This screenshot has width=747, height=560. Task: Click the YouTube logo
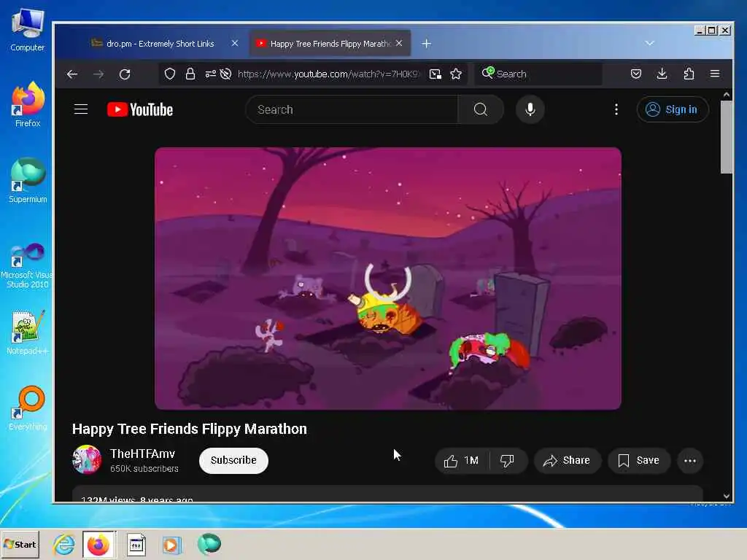140,109
